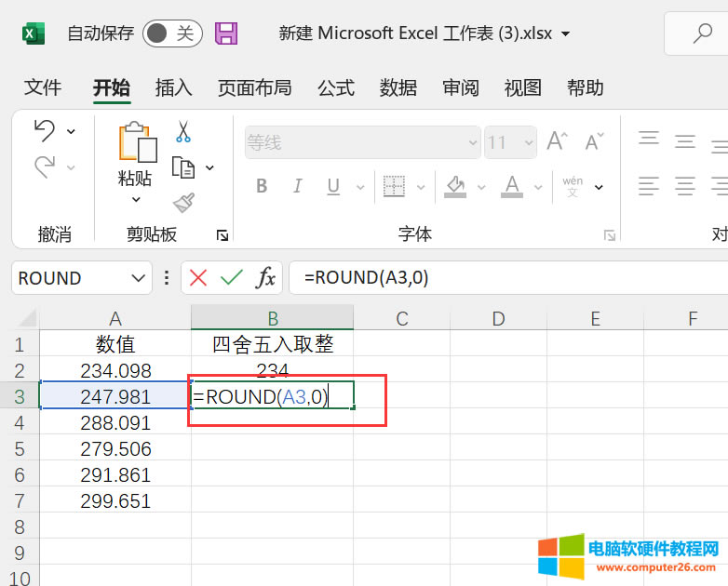Increase font size with larger A
This screenshot has height=586, width=728.
pyautogui.click(x=557, y=142)
